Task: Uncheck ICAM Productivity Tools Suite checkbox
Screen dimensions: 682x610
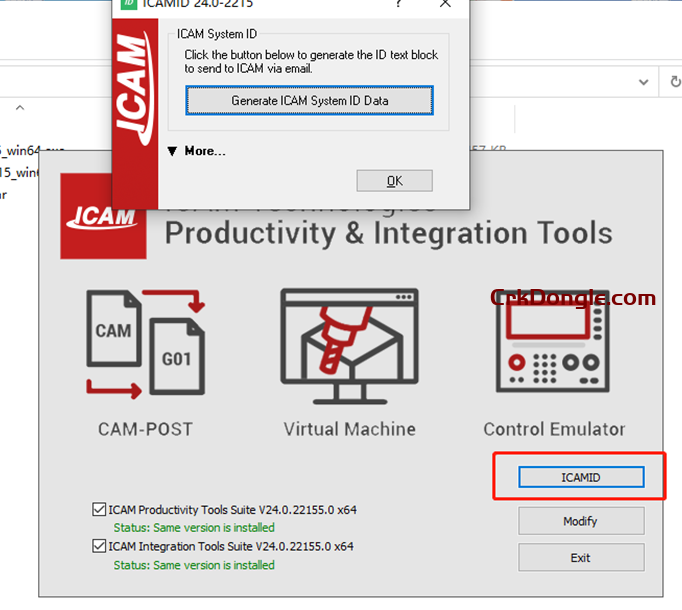Action: (x=98, y=510)
